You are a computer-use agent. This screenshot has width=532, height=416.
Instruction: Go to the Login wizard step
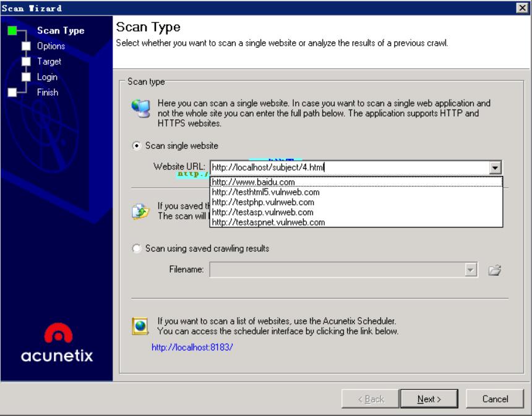coord(47,77)
